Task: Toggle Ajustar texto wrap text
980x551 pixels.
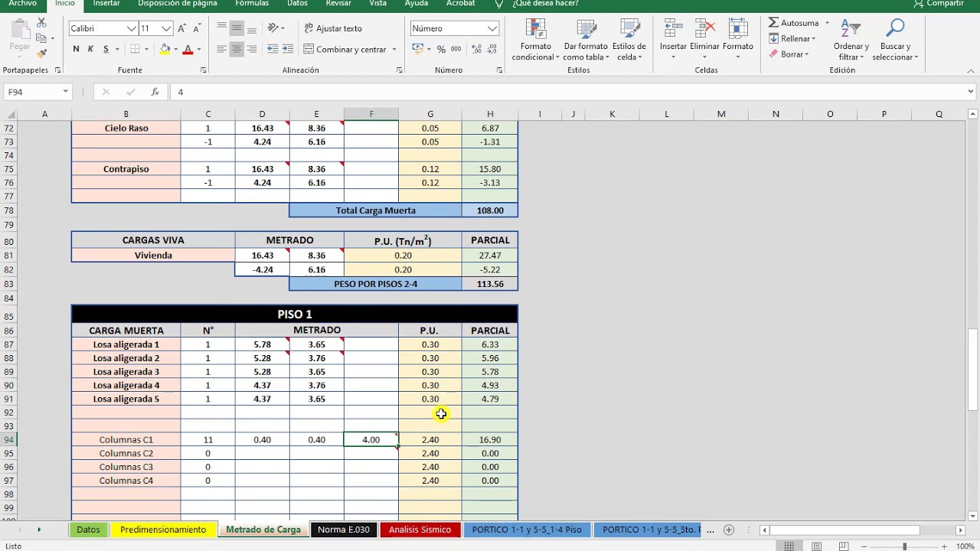Action: click(333, 28)
